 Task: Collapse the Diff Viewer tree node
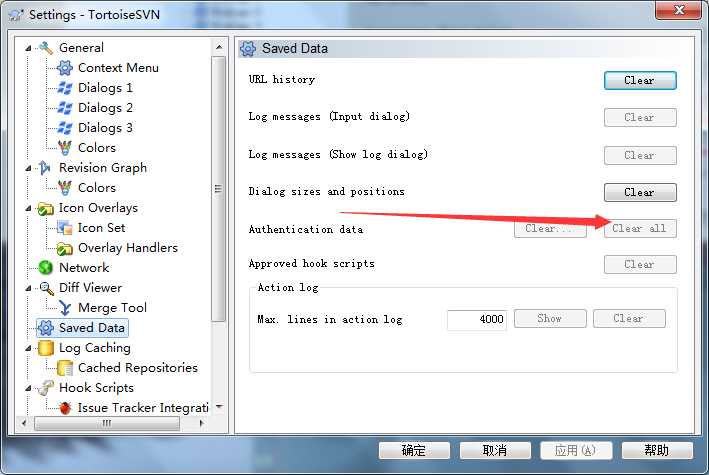point(28,288)
